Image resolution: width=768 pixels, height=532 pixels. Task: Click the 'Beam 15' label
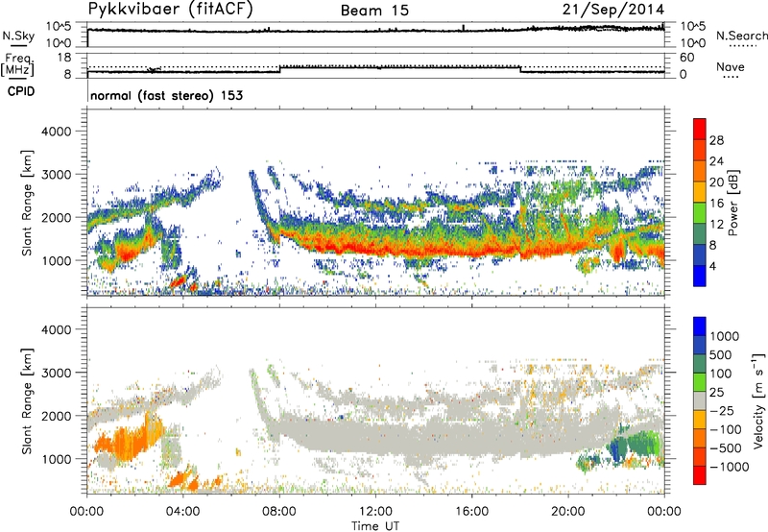point(374,11)
